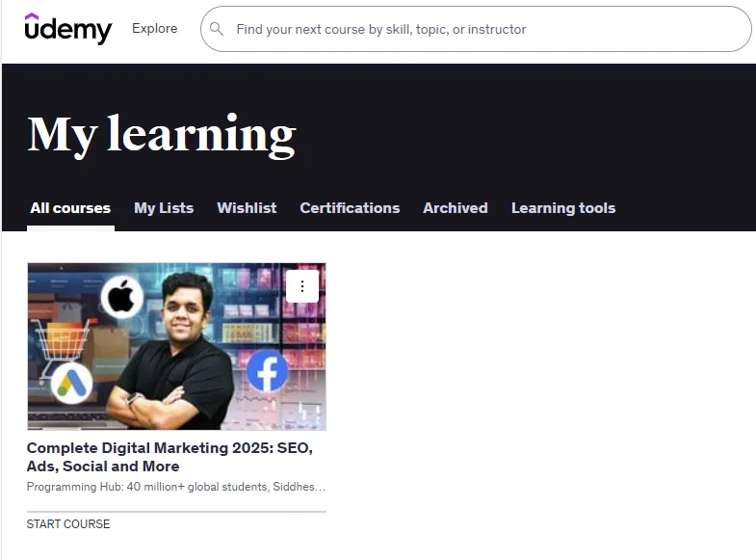This screenshot has height=560, width=756.
Task: Focus the course search field
Action: 476,29
